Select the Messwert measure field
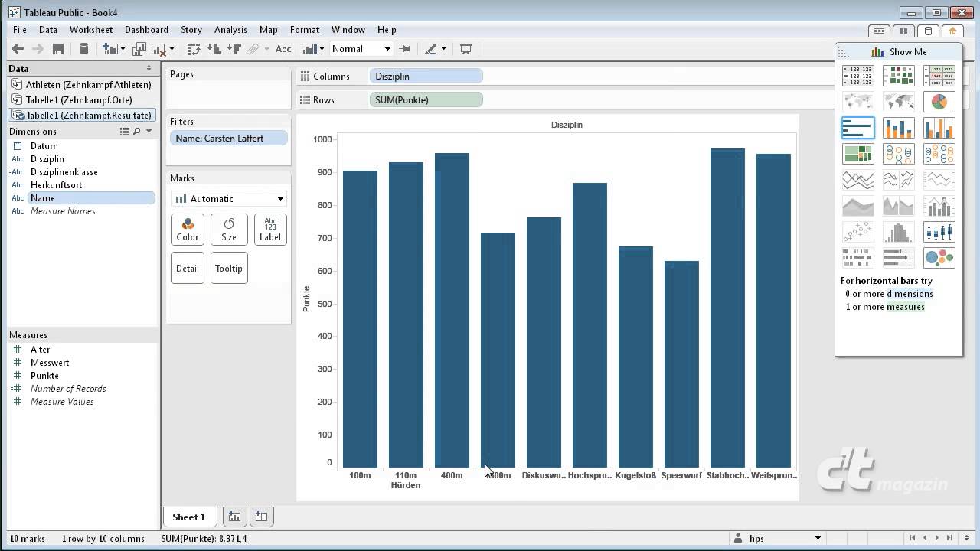 50,363
